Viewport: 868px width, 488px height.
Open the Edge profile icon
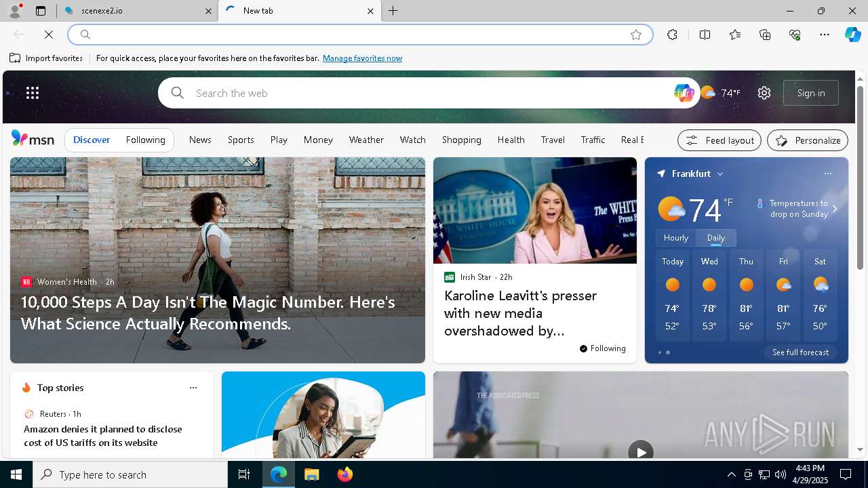(x=14, y=11)
